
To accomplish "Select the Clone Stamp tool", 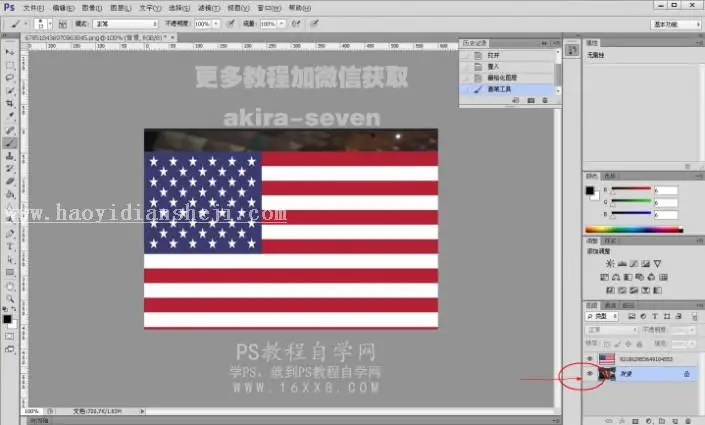I will pyautogui.click(x=9, y=156).
